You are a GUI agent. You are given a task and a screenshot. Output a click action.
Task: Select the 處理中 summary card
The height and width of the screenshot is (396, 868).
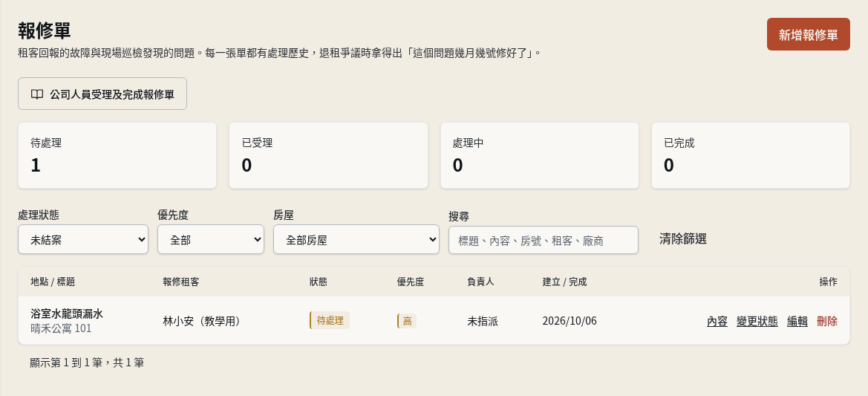pos(540,155)
